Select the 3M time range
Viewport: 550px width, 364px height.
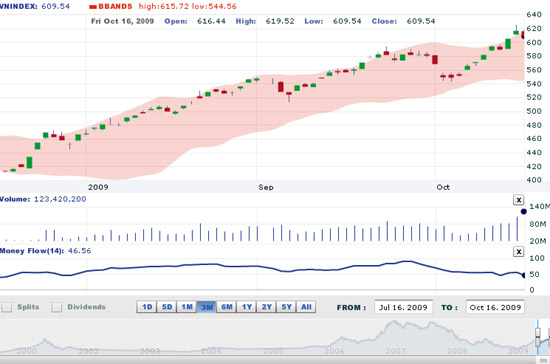207,307
